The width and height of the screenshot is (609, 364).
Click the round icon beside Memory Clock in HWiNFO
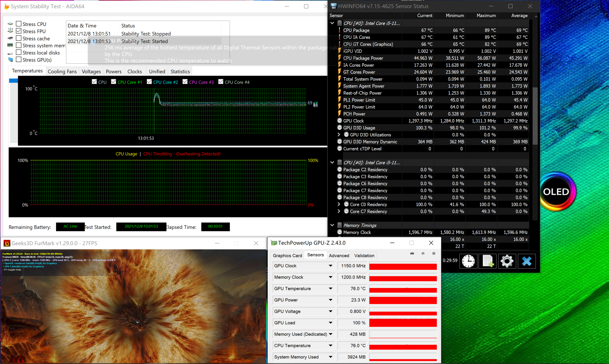pos(339,232)
